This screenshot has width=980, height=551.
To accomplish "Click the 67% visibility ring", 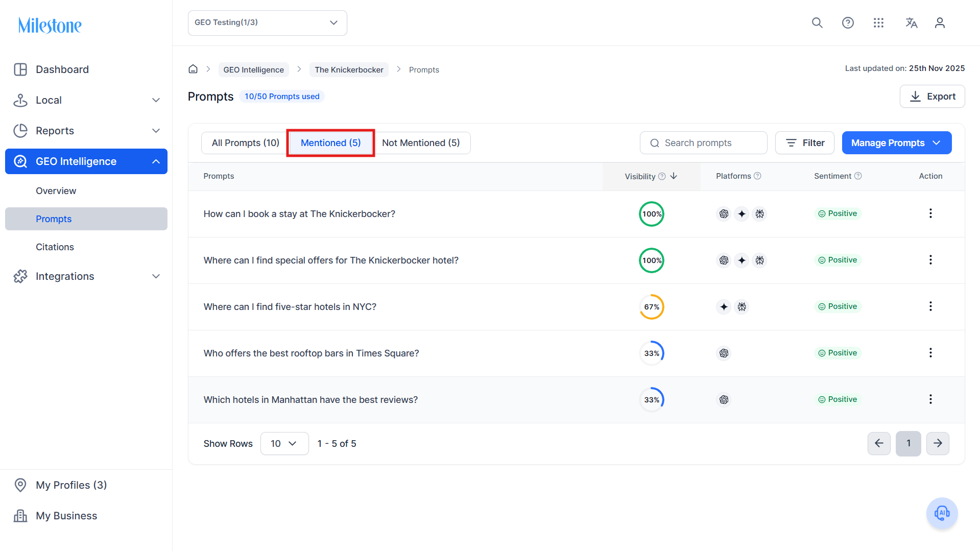I will click(x=652, y=307).
